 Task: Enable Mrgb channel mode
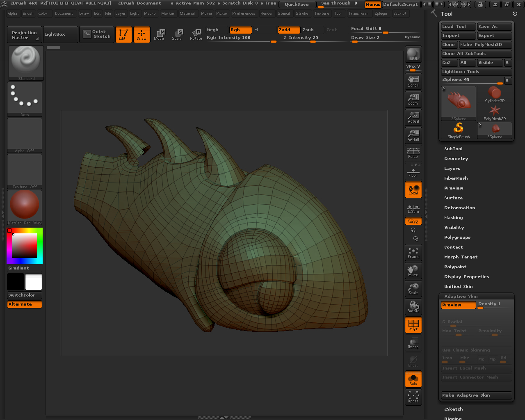pyautogui.click(x=217, y=30)
